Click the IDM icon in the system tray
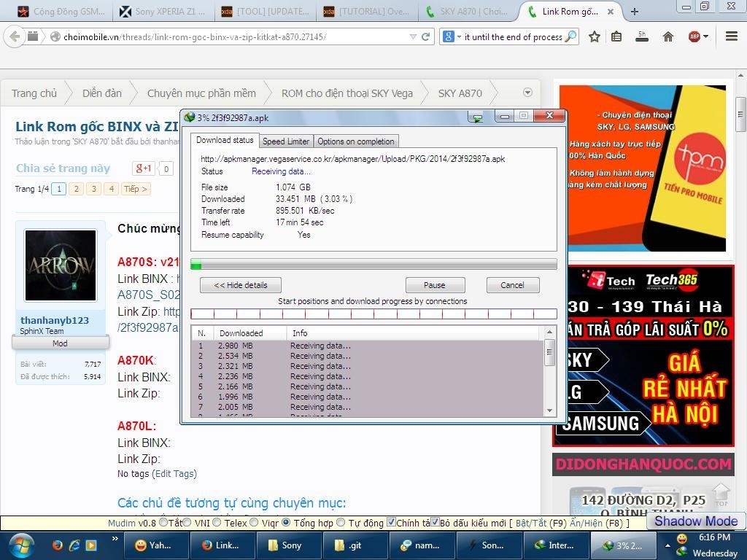 tap(681, 553)
